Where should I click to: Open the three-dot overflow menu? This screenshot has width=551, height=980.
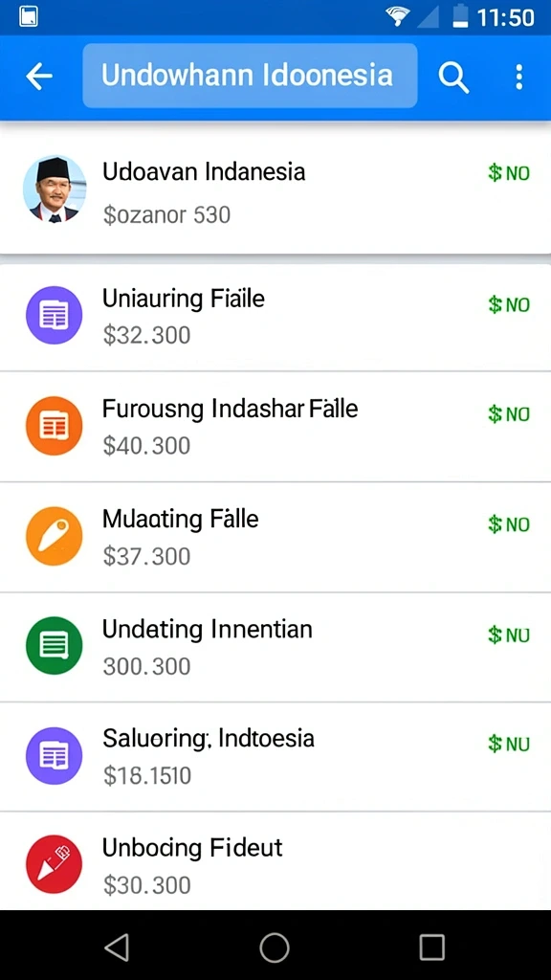(x=518, y=77)
